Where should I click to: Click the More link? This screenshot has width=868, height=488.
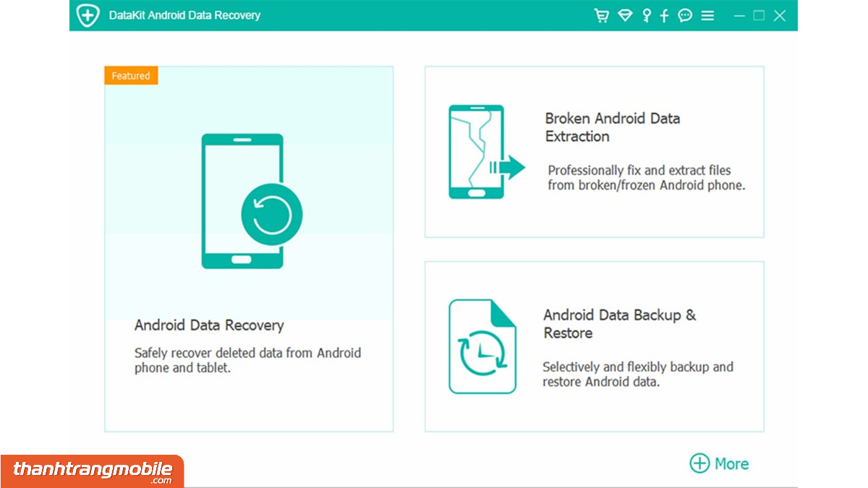tap(731, 463)
